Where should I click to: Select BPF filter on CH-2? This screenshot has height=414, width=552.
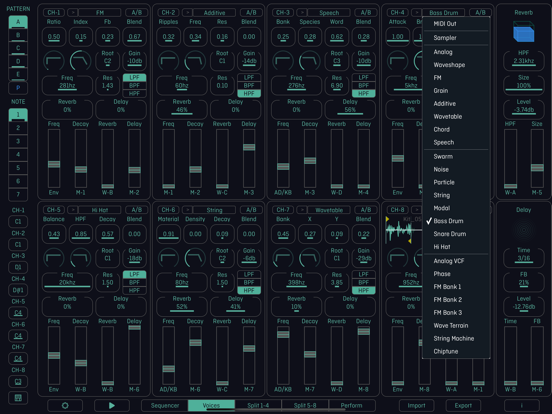tap(249, 86)
